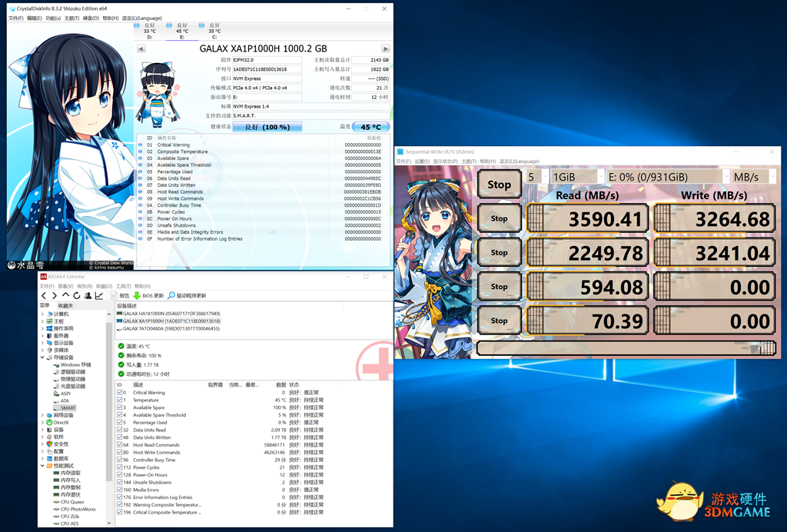Toggle the Percentage Used checkbox in AIDA64
The height and width of the screenshot is (532, 787).
tap(120, 423)
